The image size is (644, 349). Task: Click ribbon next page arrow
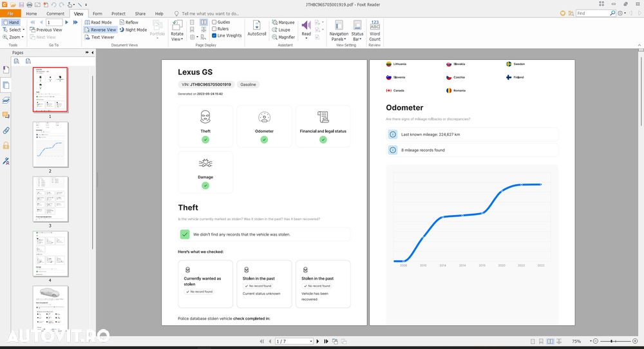tap(66, 22)
